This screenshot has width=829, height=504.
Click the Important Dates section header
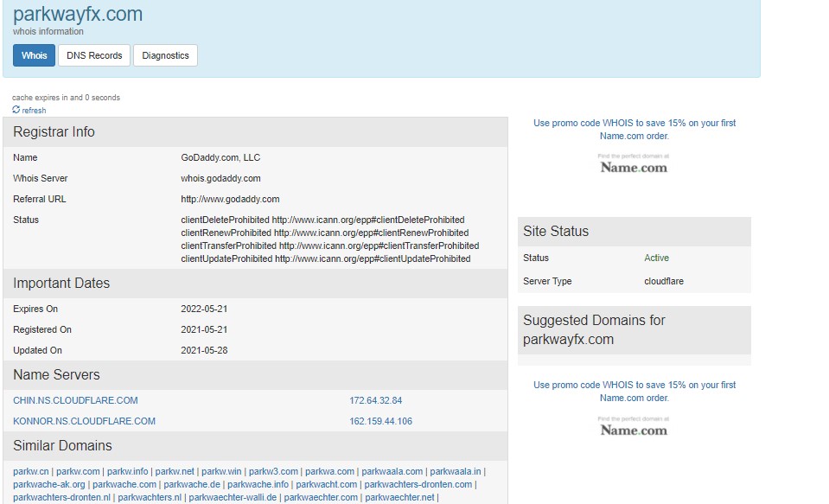(255, 284)
